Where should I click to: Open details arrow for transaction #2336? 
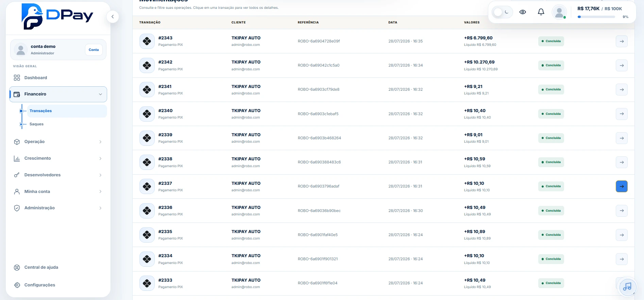[622, 211]
